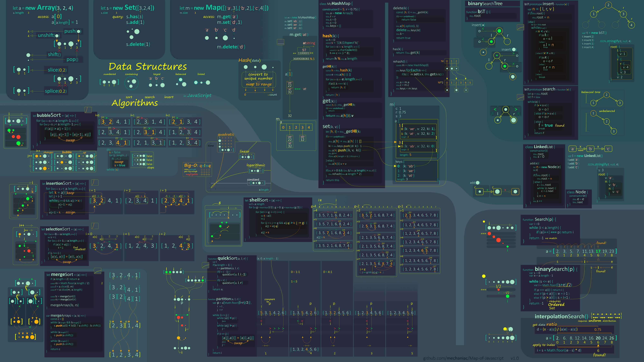644x362 pixels.
Task: Click the complexity icon above quickSort function
Action: [205, 265]
